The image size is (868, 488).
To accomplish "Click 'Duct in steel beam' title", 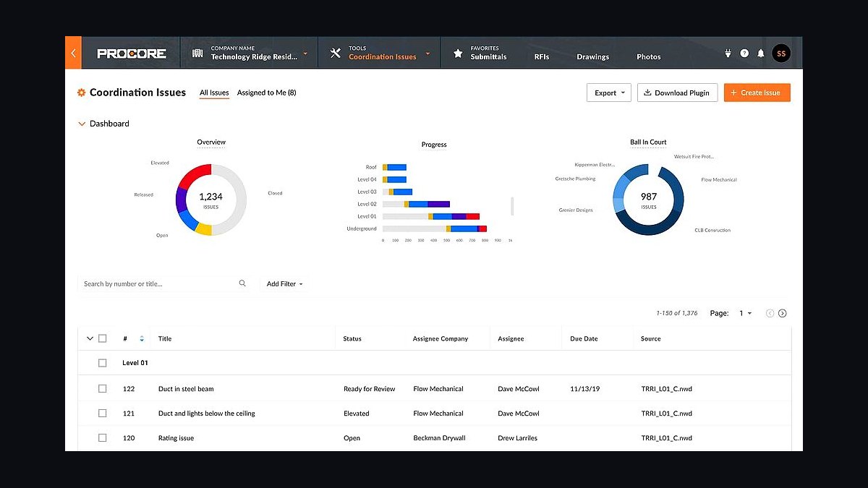I will (186, 389).
